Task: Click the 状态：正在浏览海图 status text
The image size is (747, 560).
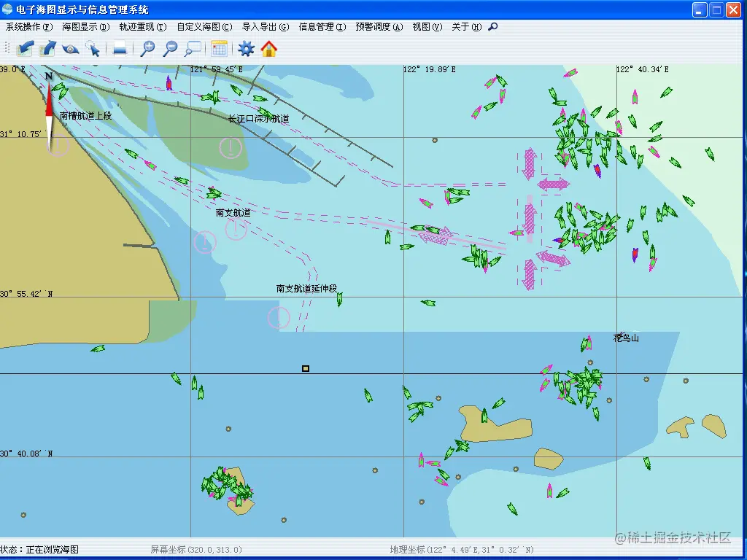Action: [39, 550]
